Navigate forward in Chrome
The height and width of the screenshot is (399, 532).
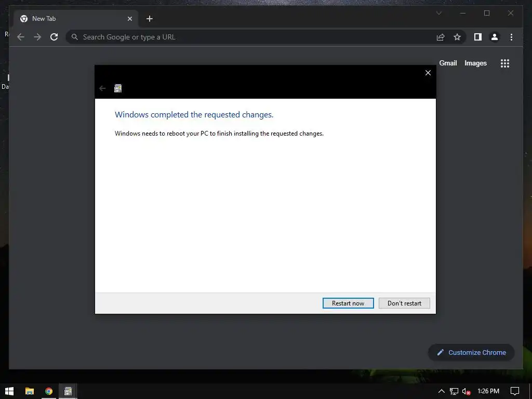click(x=37, y=37)
